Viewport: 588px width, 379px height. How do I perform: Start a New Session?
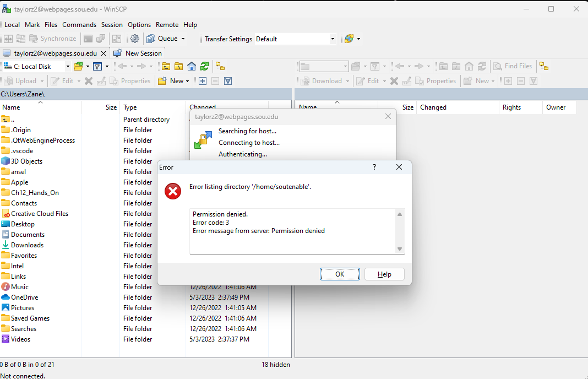coord(137,53)
